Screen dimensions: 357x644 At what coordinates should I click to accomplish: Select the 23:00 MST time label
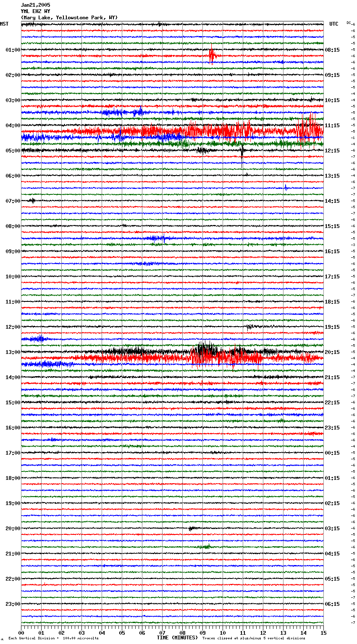(13, 604)
